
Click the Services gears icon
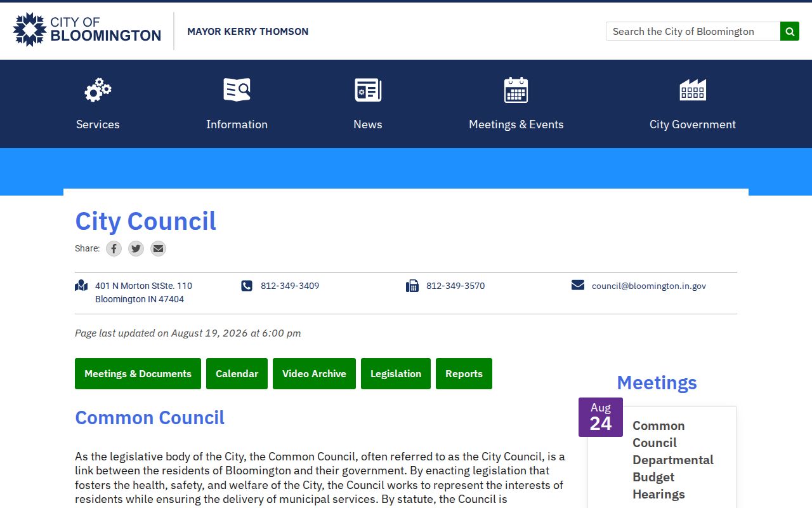pyautogui.click(x=98, y=90)
